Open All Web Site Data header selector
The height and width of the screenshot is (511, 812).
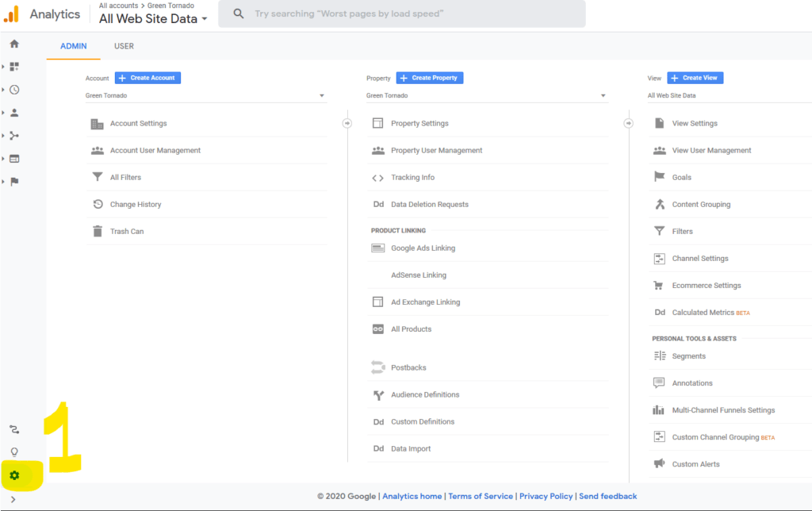tap(153, 19)
